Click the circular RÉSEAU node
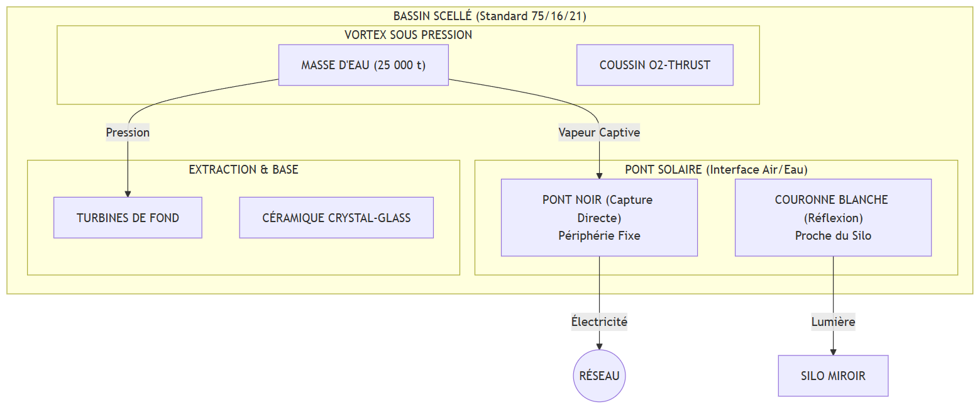 click(x=599, y=376)
